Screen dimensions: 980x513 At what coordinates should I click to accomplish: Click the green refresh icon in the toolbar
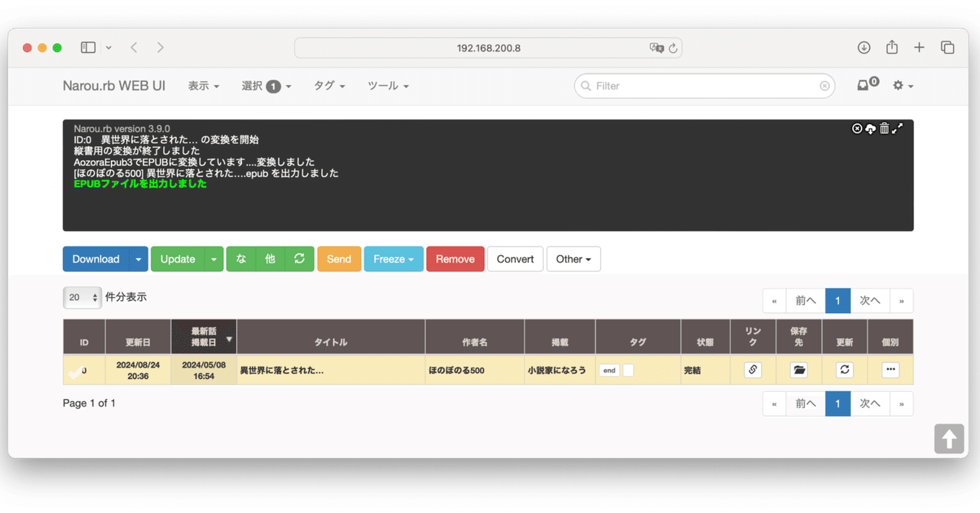(x=299, y=259)
